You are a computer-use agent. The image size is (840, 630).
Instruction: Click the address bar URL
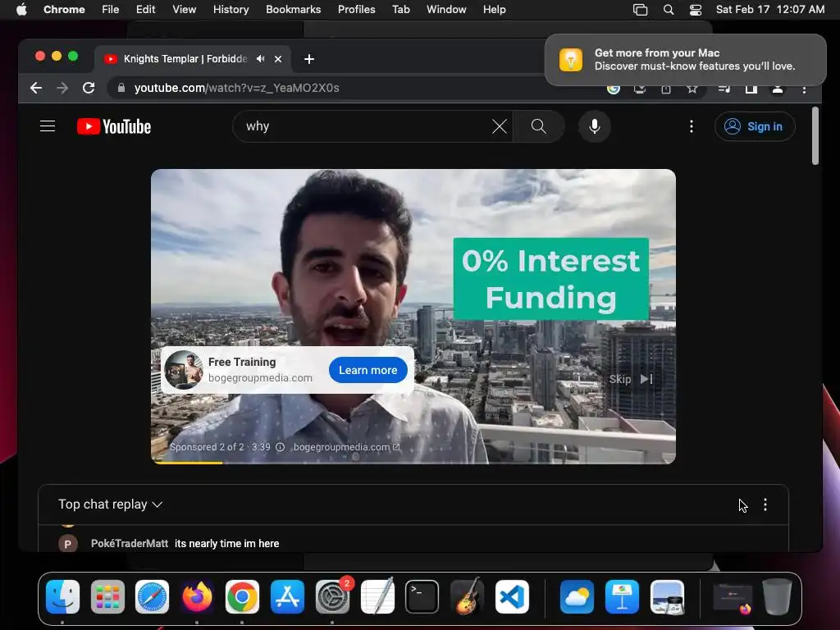pyautogui.click(x=236, y=88)
